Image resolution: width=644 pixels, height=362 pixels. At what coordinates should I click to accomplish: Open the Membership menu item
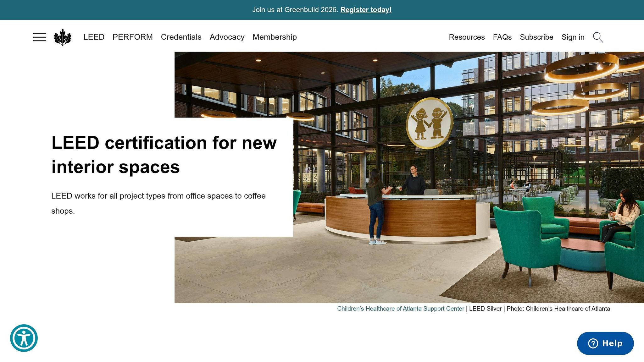pos(275,37)
